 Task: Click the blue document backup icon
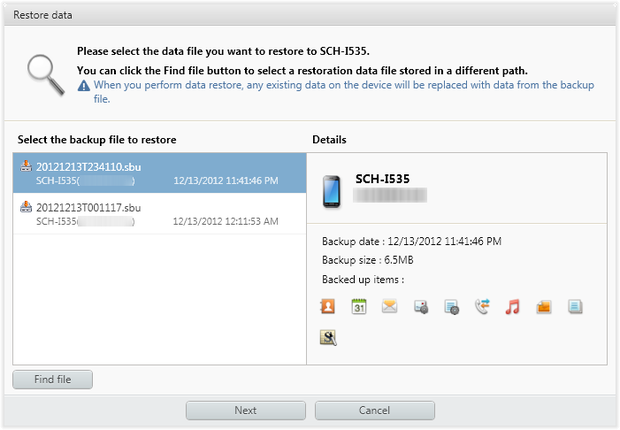[x=575, y=307]
